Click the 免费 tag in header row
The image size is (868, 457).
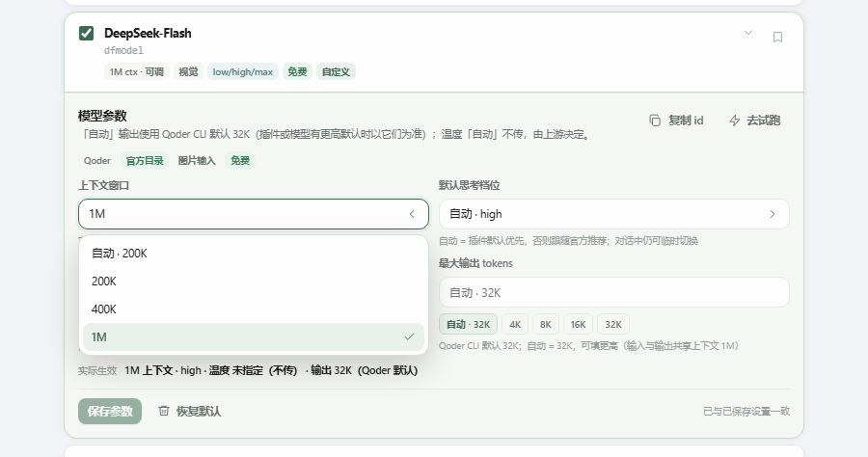click(297, 72)
